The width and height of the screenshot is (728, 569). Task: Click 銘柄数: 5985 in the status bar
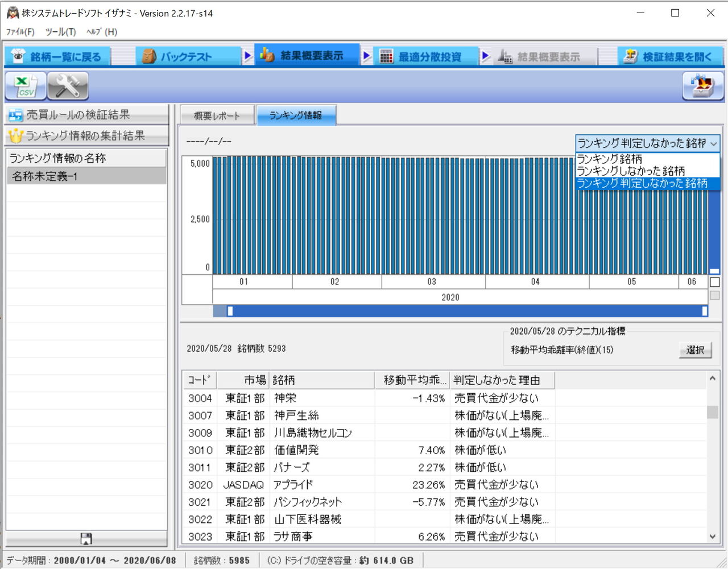pyautogui.click(x=222, y=560)
